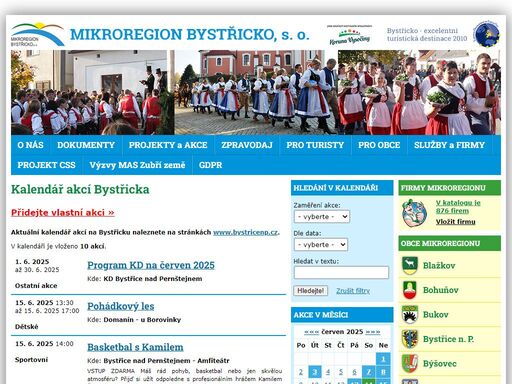The image size is (512, 384).
Task: Open the Basketbal s Kamilem event
Action: point(135,347)
